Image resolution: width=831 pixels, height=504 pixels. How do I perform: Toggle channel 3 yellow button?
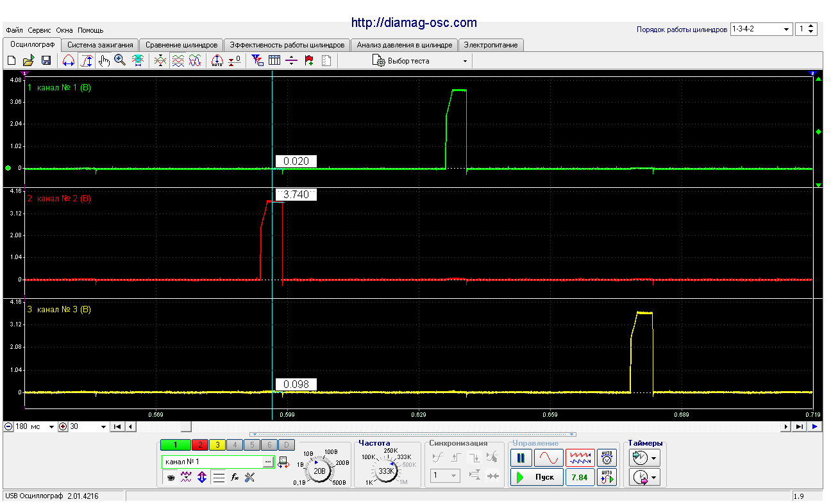point(217,445)
